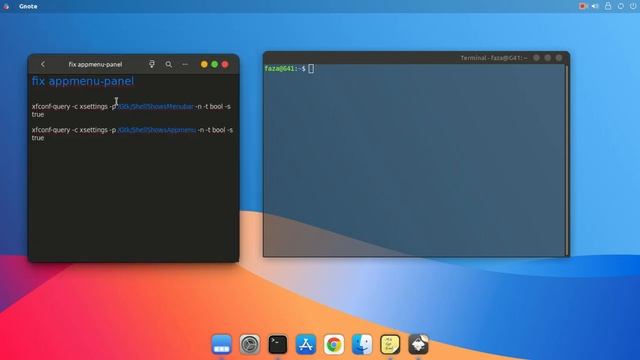Open the last dark dock icon
640x360 pixels.
418,344
